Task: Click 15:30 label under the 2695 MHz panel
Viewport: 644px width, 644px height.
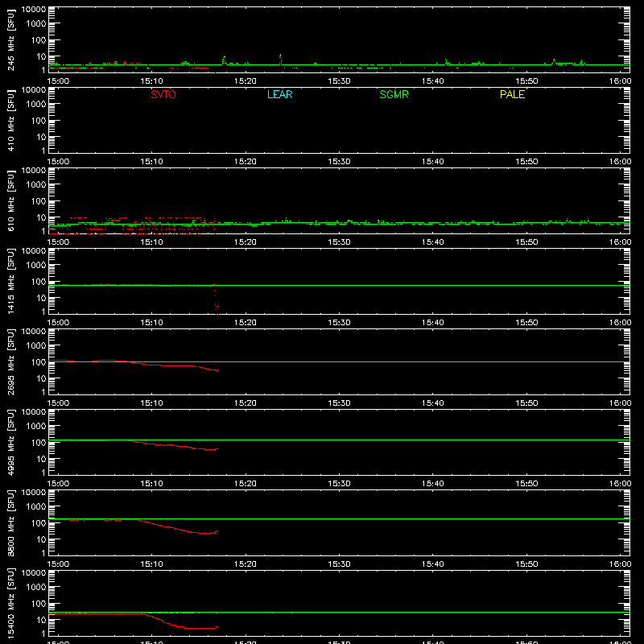Action: tap(339, 403)
